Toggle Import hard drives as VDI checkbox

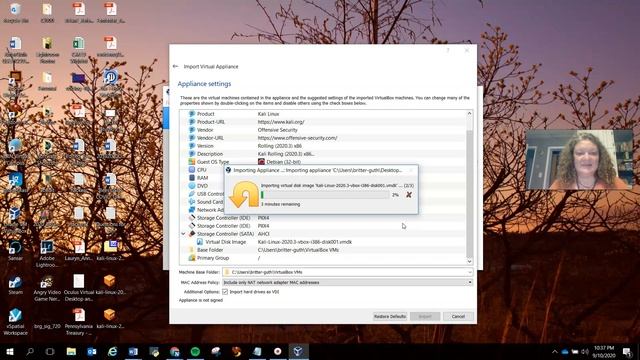(x=225, y=292)
